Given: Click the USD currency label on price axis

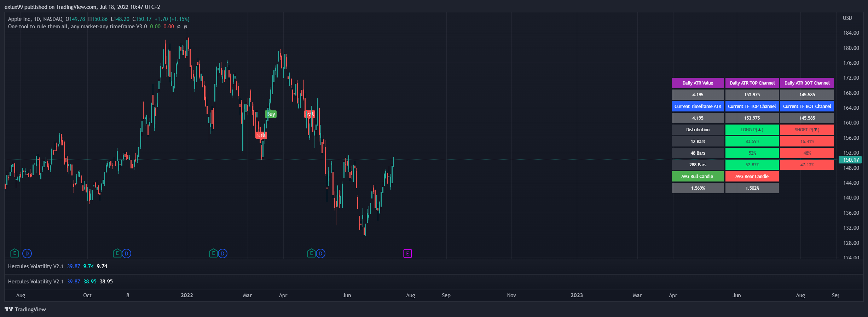Looking at the screenshot, I should [x=847, y=18].
